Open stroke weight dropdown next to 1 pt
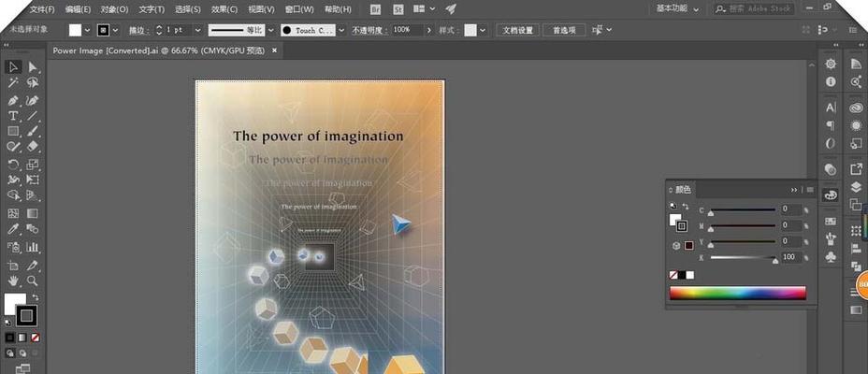868x374 pixels. 197,30
